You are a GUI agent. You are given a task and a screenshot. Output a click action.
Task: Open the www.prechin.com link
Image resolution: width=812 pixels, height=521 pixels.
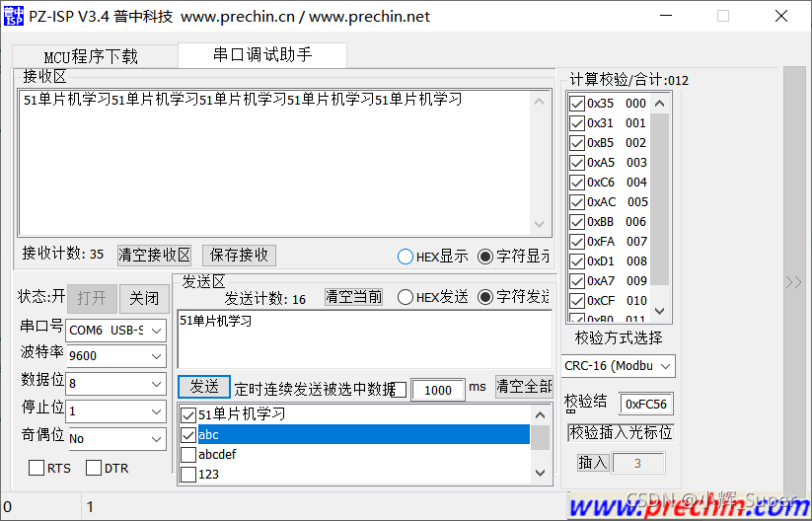click(x=690, y=506)
